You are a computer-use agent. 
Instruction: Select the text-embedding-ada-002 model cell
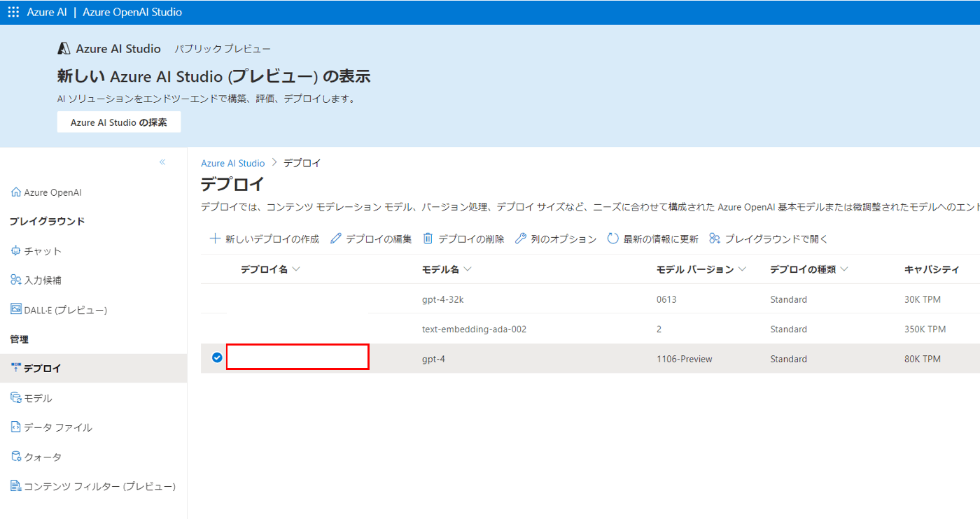click(x=474, y=329)
